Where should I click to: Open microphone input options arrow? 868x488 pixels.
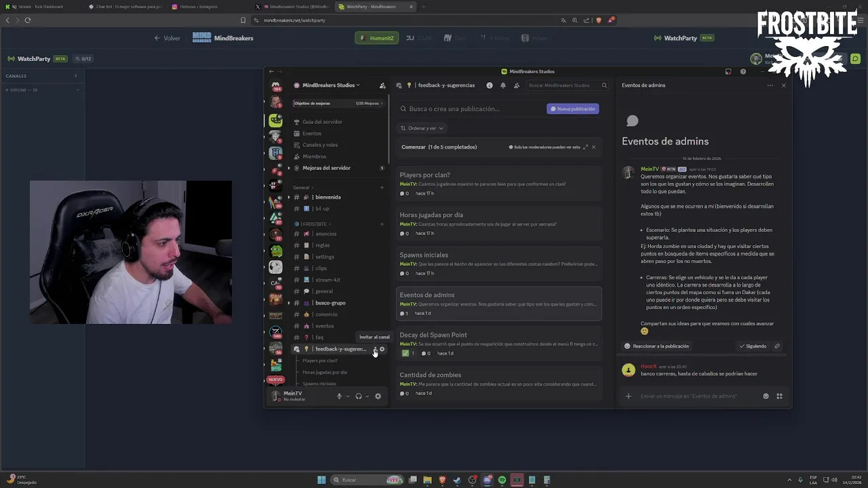pyautogui.click(x=348, y=396)
